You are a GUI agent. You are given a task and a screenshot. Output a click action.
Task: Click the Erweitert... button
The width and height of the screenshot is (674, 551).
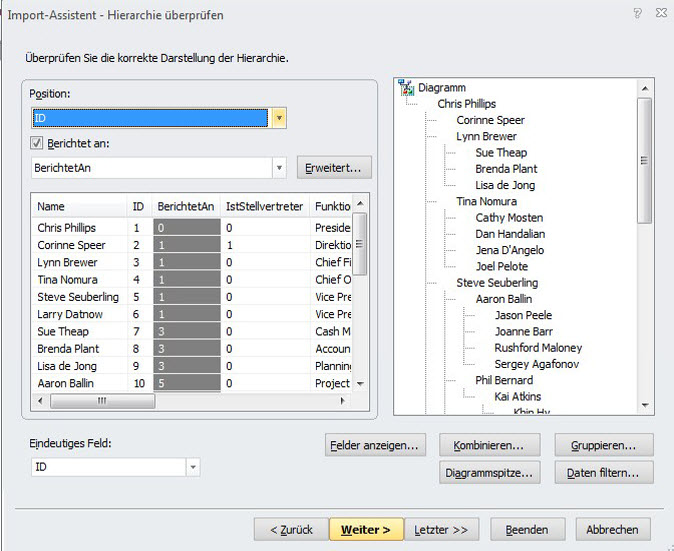(334, 168)
